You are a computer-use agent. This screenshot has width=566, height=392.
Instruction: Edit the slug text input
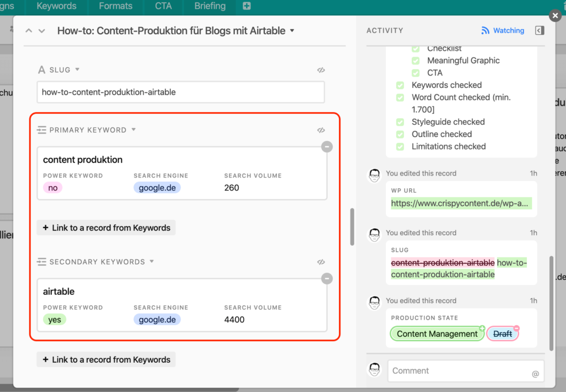[181, 92]
